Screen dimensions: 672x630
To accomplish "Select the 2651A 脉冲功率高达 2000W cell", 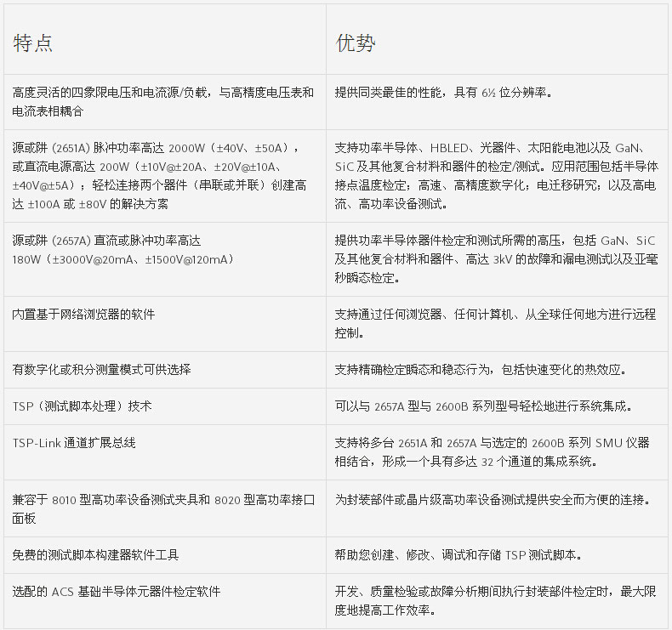I will tap(162, 175).
